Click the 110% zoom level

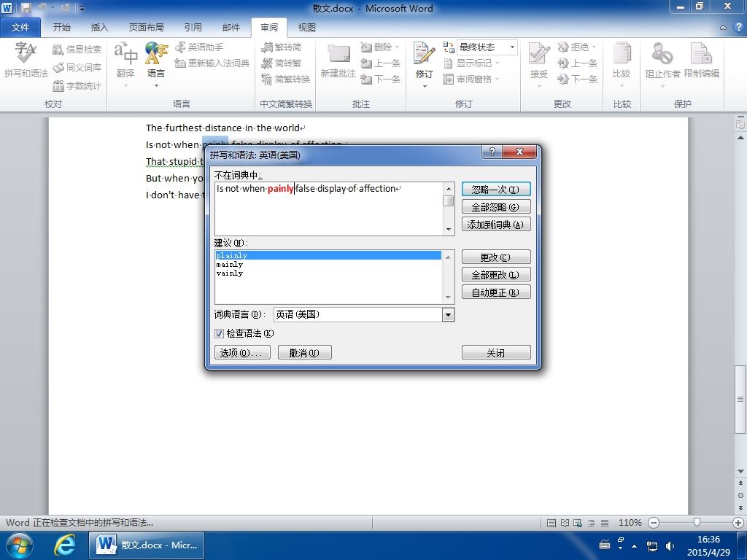[630, 522]
